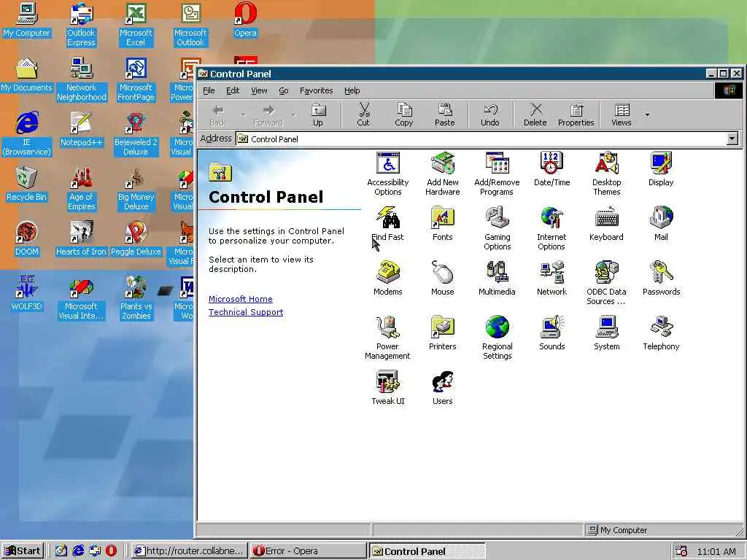Select the Mail icon
The image size is (747, 560).
coord(661,223)
